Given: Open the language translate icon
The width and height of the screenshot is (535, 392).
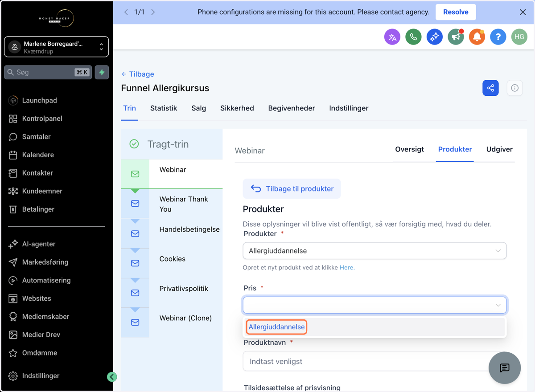Looking at the screenshot, I should 392,37.
